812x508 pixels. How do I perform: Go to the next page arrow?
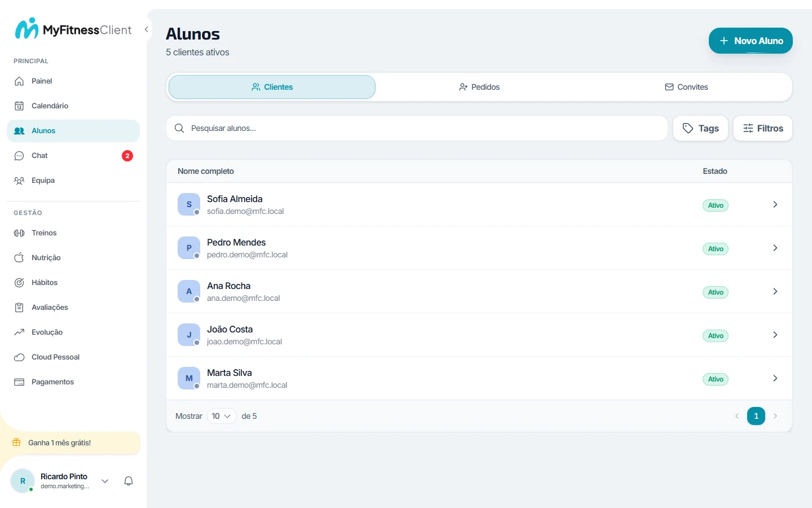(775, 416)
